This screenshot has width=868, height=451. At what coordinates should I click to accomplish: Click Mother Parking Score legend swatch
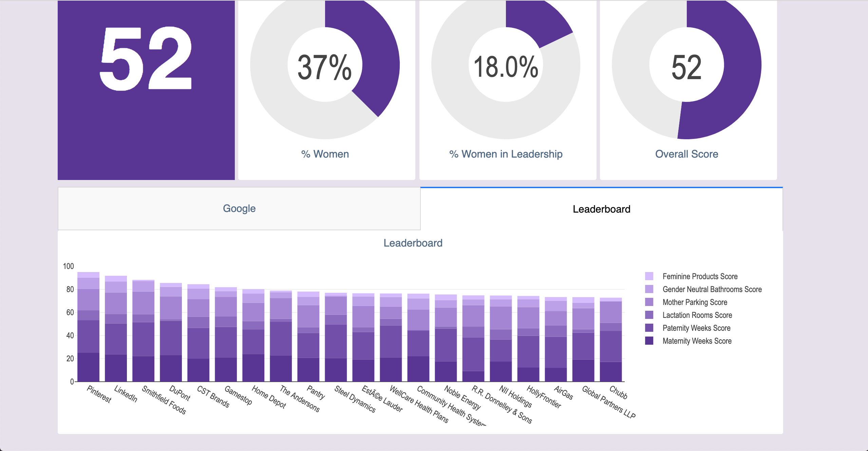pos(649,302)
